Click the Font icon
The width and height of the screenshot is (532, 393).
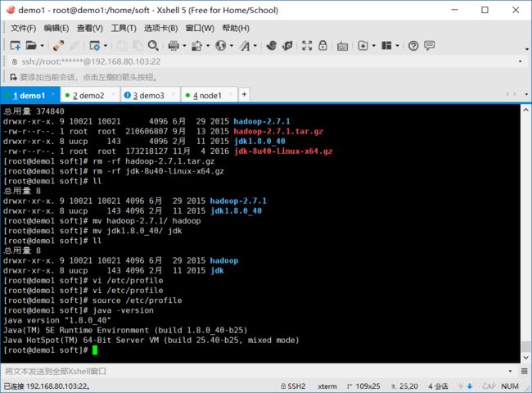point(245,46)
